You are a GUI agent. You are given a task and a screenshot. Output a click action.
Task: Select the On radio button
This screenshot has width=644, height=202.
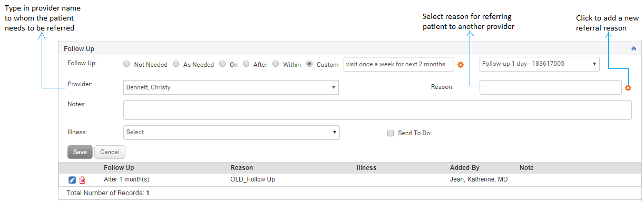(x=222, y=64)
